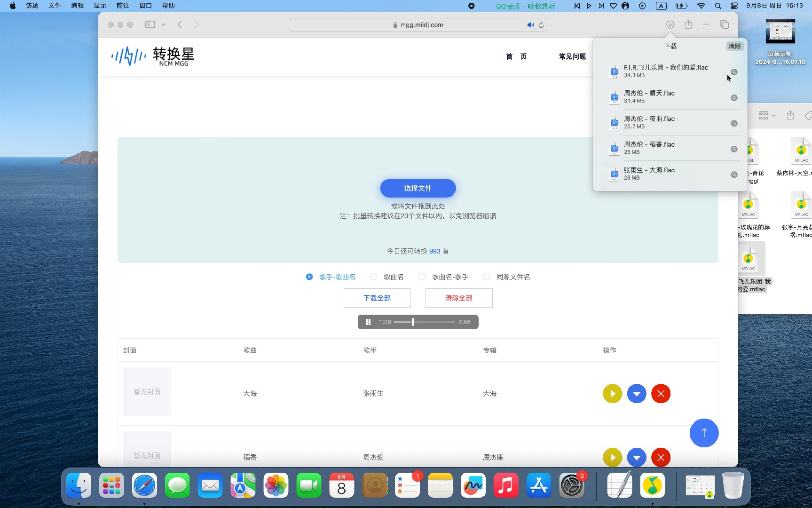Click the heart favorite icon in menu bar

[x=613, y=6]
